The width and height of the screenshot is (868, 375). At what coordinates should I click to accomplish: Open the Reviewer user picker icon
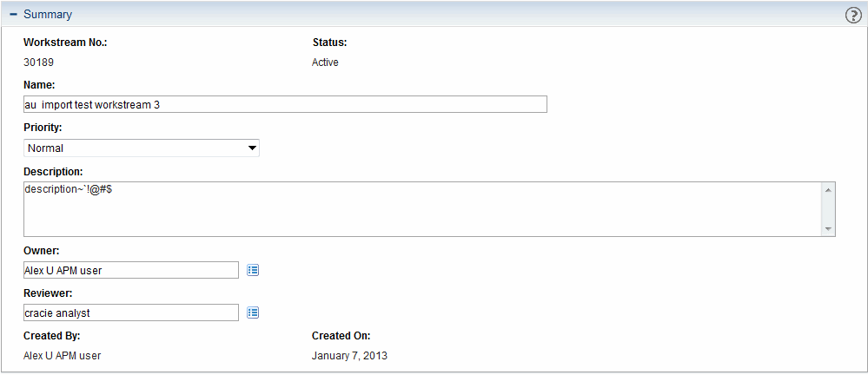(x=253, y=312)
